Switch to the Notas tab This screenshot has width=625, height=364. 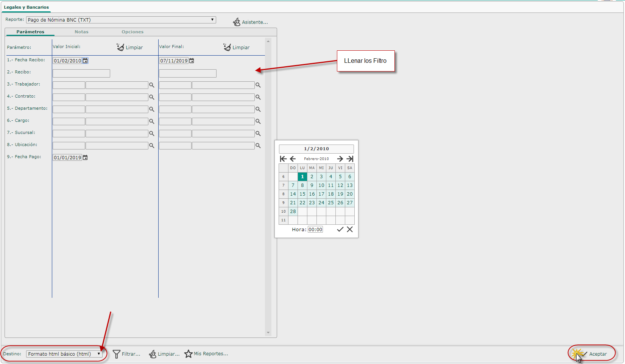[81, 32]
